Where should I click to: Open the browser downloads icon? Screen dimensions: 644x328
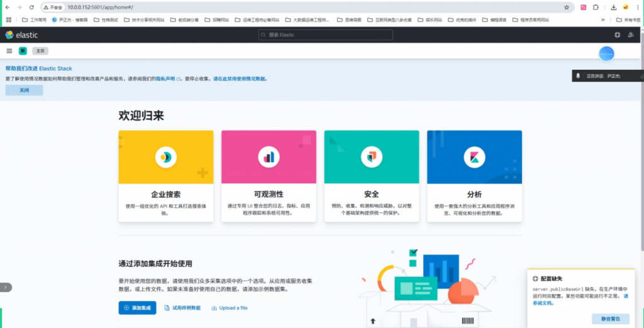point(614,8)
